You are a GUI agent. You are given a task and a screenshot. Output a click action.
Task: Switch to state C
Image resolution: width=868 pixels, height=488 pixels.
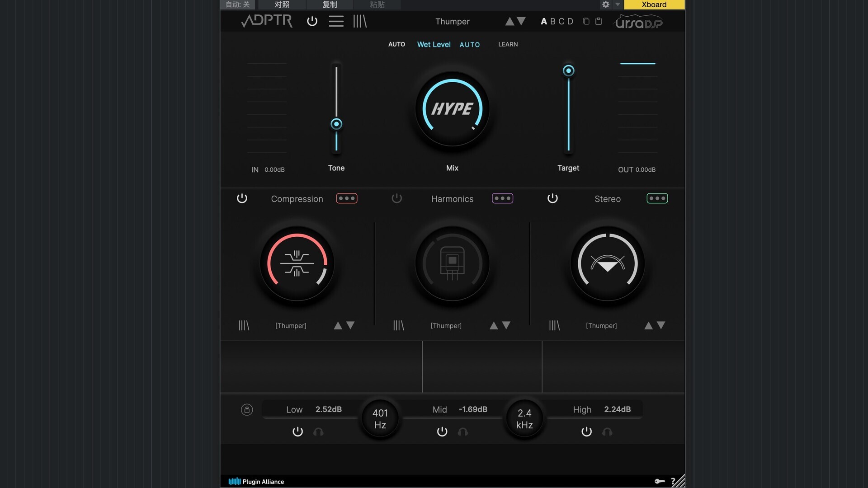coord(561,21)
